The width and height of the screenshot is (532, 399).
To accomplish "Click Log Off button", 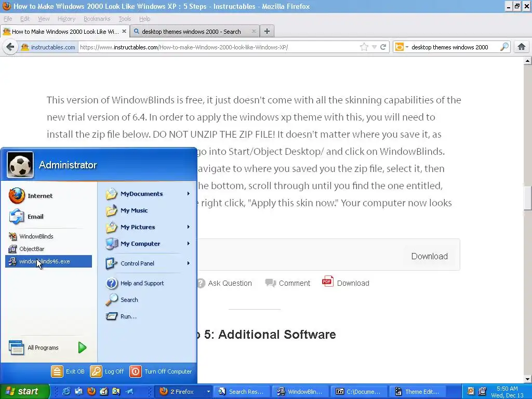I will (x=107, y=371).
